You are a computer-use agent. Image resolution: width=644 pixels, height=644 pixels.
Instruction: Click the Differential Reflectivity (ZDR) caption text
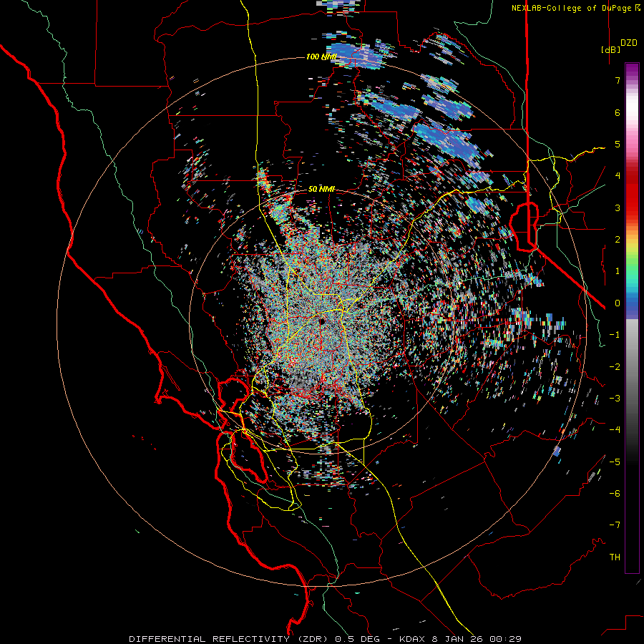(229, 639)
